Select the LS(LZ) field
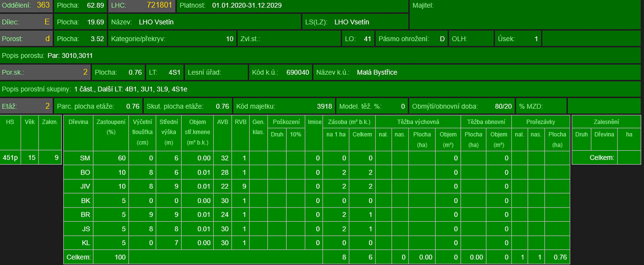Image resolution: width=644 pixels, height=265 pixels. pos(355,22)
